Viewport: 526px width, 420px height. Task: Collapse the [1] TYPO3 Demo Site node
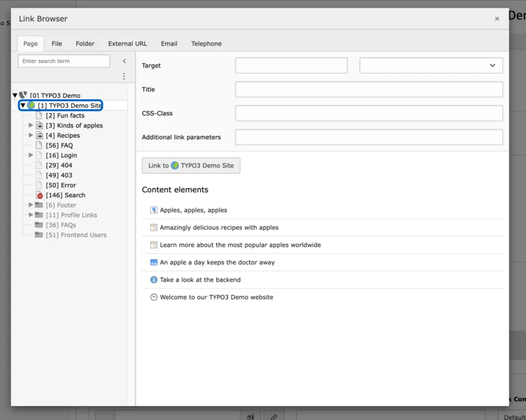(x=23, y=106)
